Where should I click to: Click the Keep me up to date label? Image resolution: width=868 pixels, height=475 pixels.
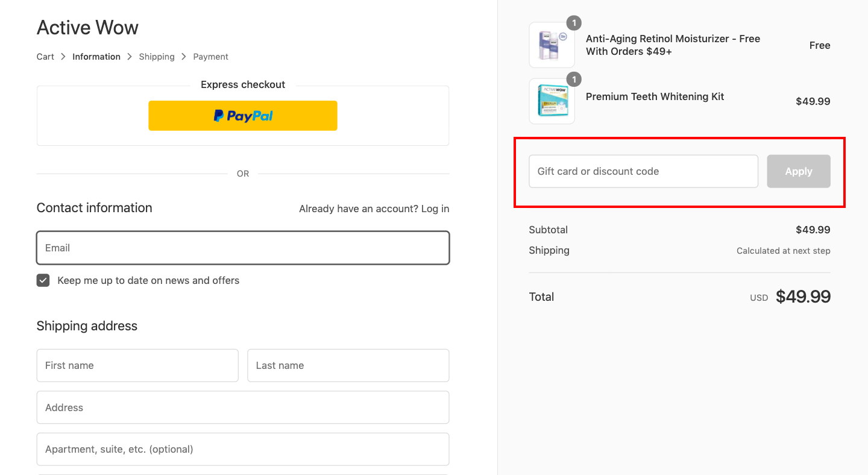(148, 280)
